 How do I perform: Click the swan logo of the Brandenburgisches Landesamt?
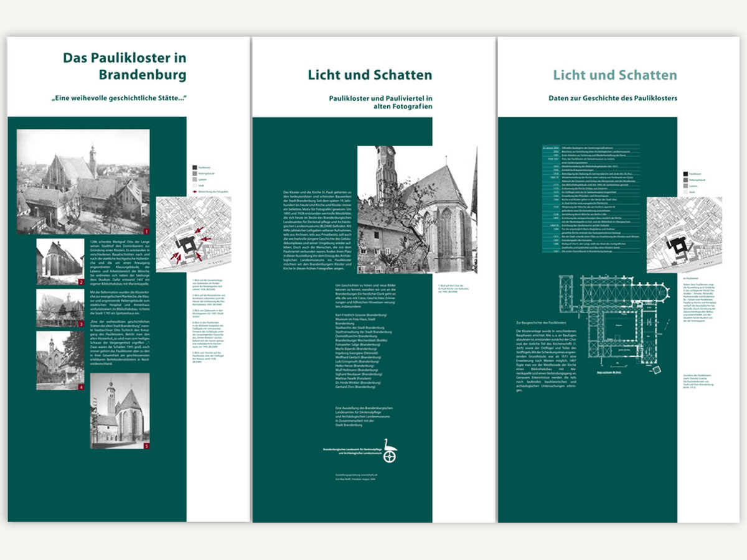(x=390, y=450)
